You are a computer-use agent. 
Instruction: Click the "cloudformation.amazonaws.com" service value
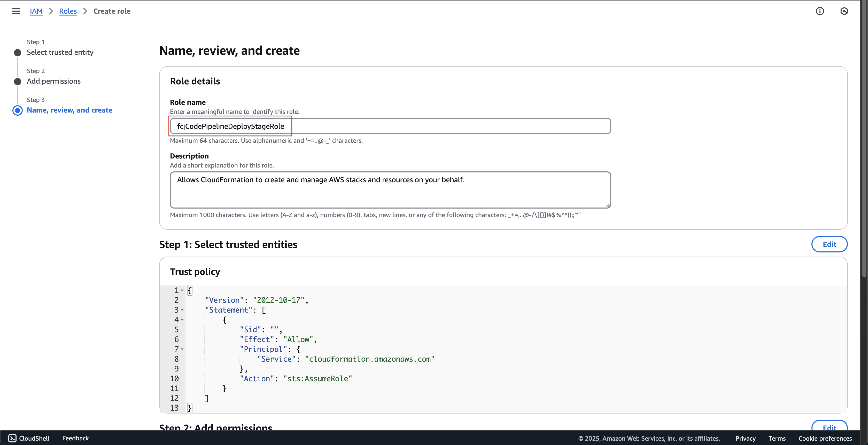pyautogui.click(x=370, y=359)
